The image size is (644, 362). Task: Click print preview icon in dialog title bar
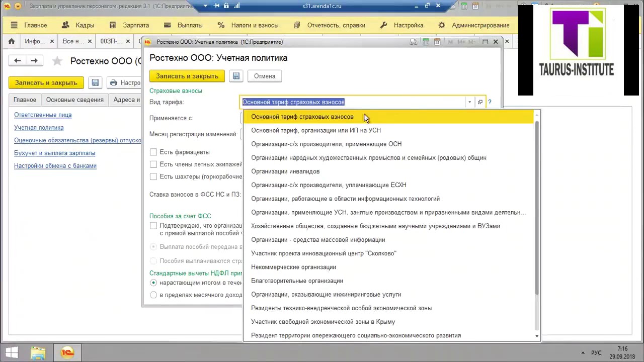pos(414,42)
